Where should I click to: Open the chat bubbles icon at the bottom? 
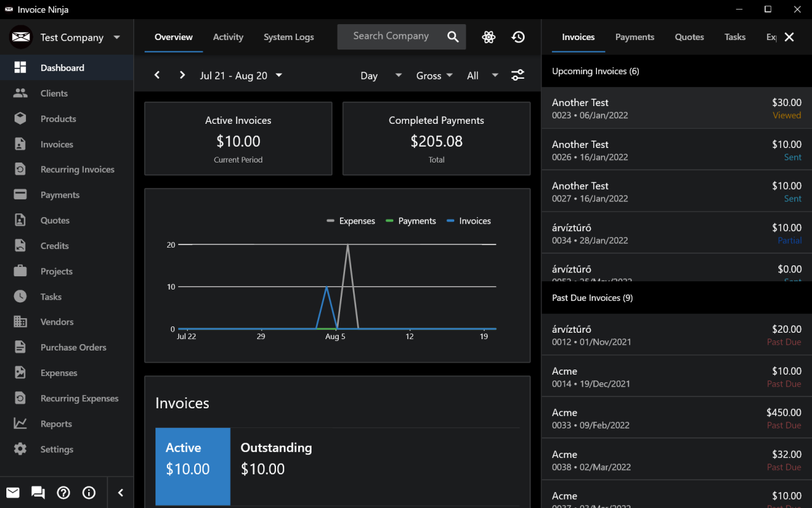(38, 493)
